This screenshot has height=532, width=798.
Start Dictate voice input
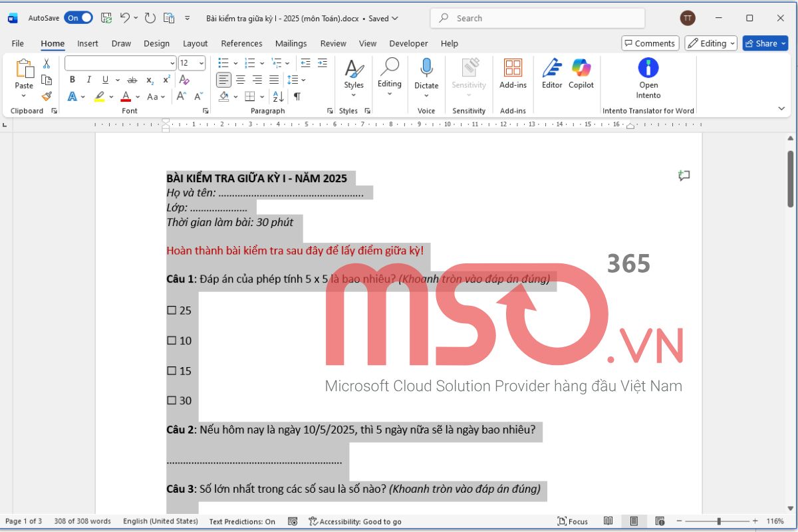(x=426, y=74)
